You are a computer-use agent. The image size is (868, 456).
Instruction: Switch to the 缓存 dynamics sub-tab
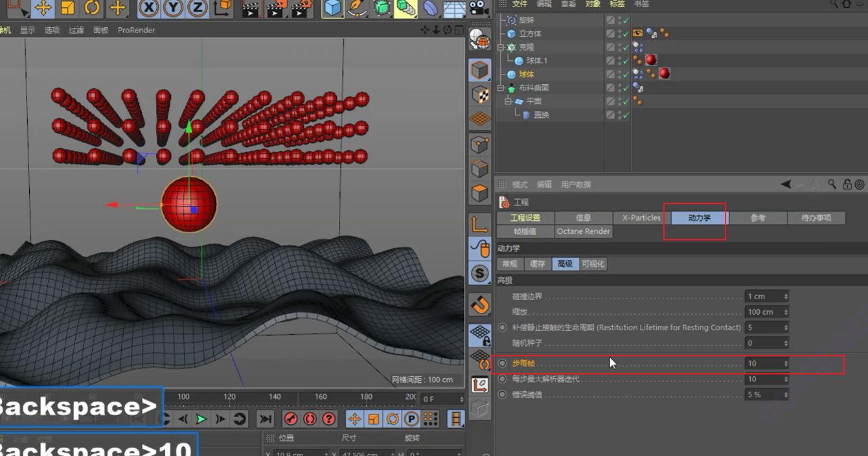(x=538, y=264)
